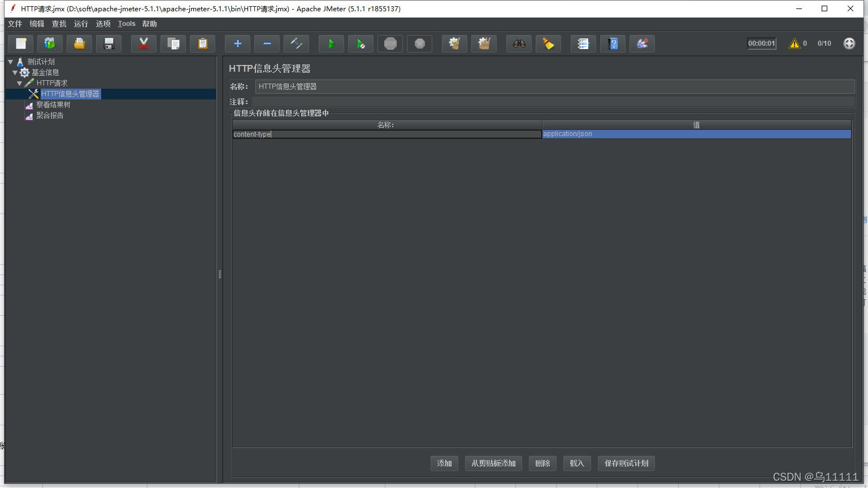This screenshot has width=868, height=488.
Task: Open the 文件 menu
Action: [15, 24]
